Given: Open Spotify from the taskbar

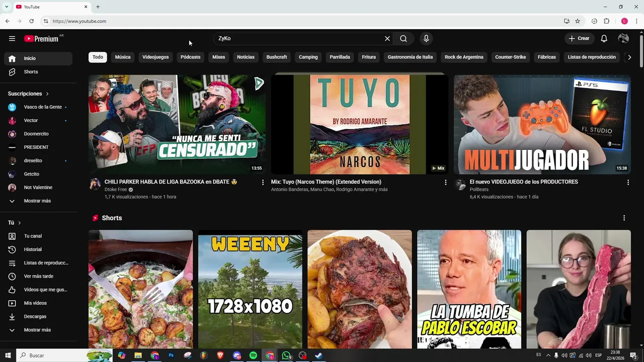Looking at the screenshot, I should [253, 355].
